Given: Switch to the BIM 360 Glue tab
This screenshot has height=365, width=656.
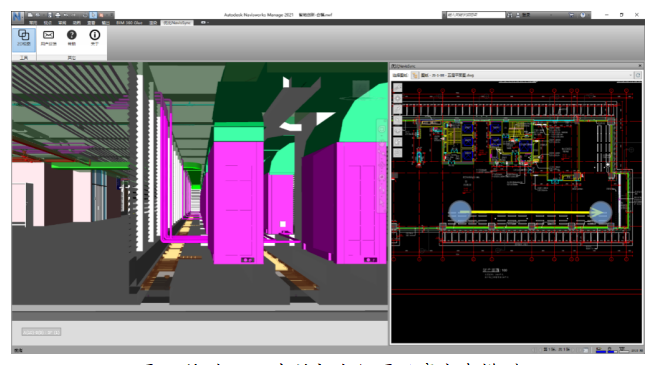Looking at the screenshot, I should pos(129,23).
